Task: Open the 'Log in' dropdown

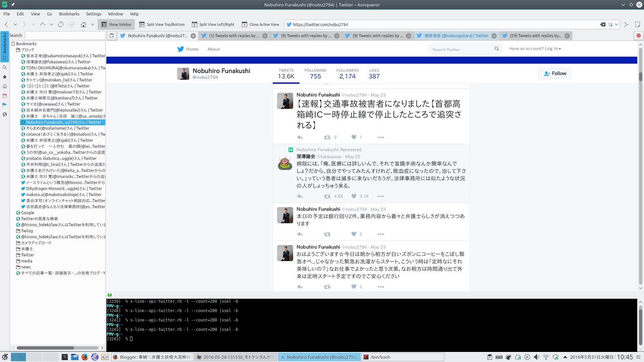Action: coord(553,49)
